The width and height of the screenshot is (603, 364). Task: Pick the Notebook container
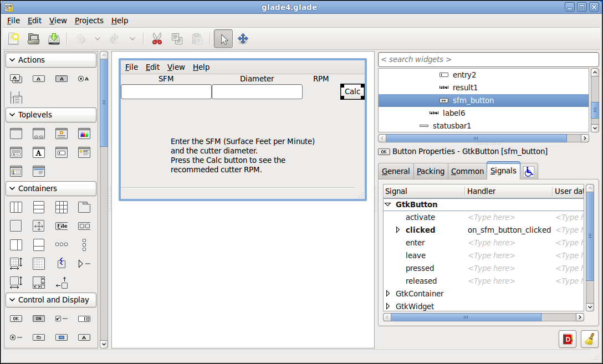tap(84, 207)
